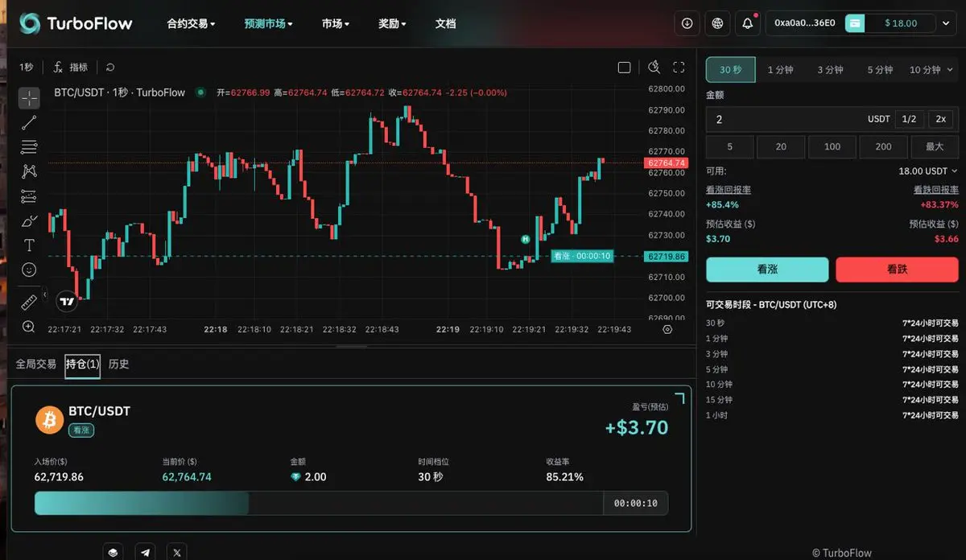Open the 预测市场 menu dropdown

coord(268,23)
